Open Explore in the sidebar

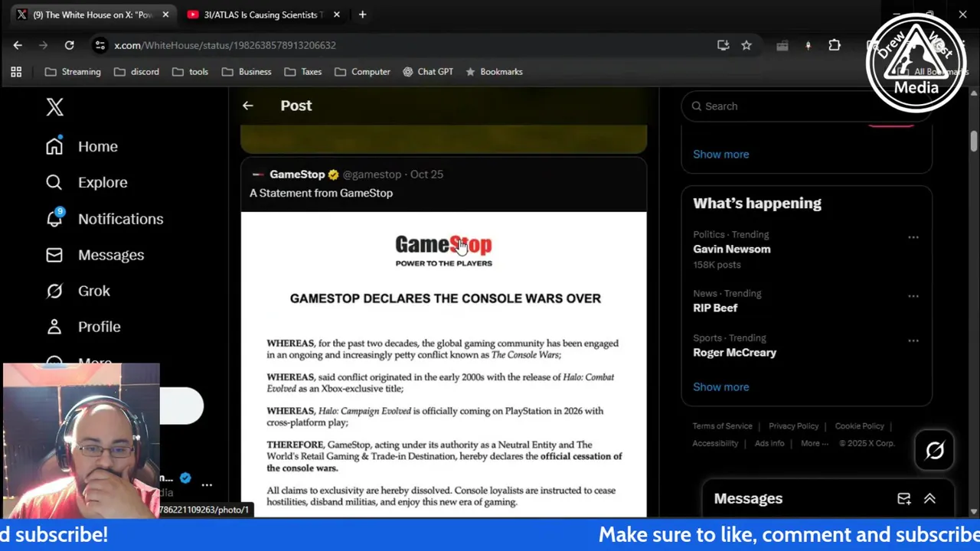86,182
